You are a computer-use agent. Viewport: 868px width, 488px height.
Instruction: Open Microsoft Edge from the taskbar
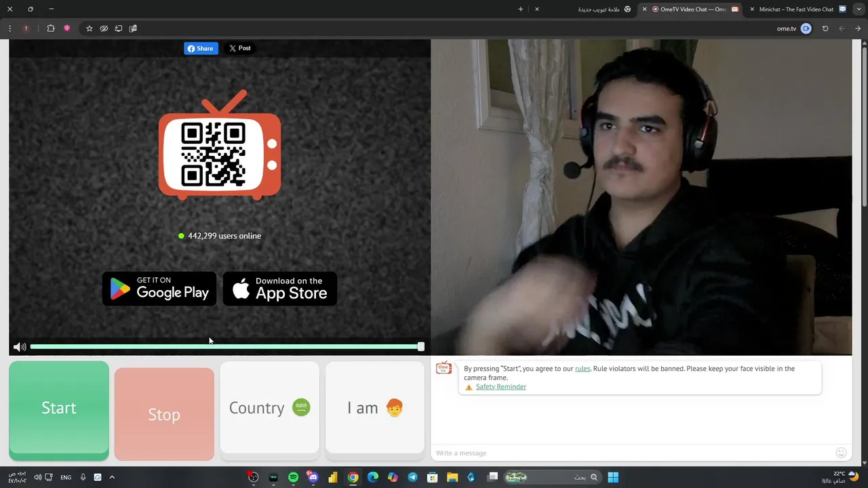pos(372,477)
